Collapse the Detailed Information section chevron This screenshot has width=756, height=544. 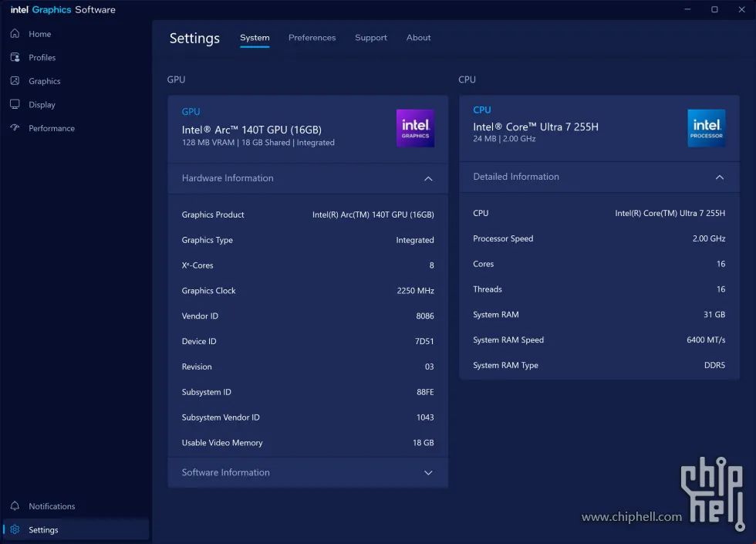coord(719,177)
